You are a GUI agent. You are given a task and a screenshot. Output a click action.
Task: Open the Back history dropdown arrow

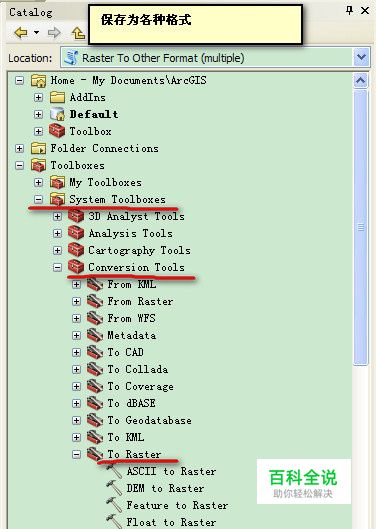point(36,33)
